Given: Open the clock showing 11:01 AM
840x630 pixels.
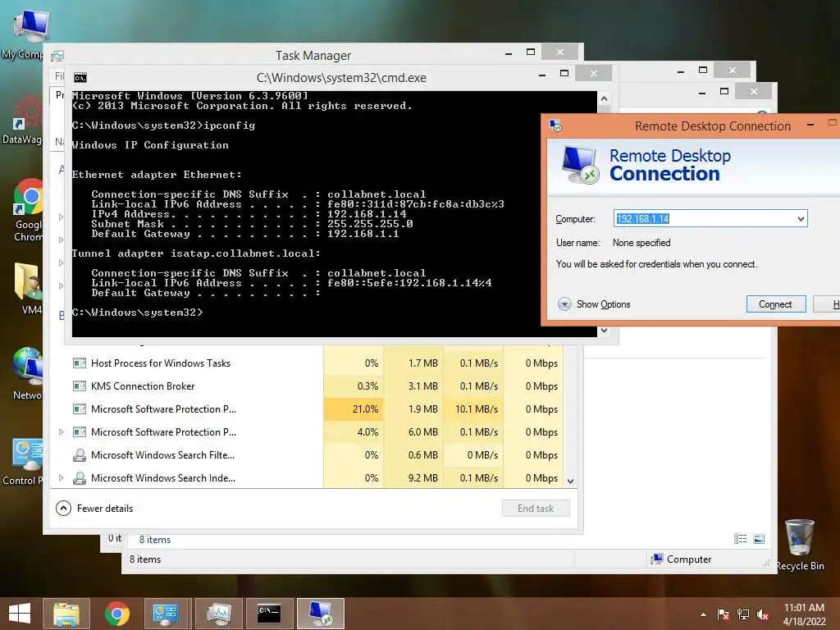Looking at the screenshot, I should 804,614.
